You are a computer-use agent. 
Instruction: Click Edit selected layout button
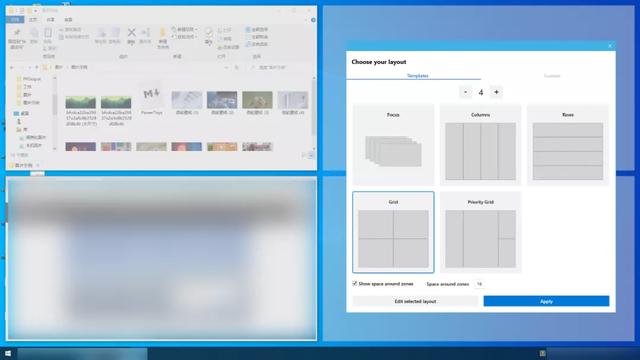click(x=415, y=301)
